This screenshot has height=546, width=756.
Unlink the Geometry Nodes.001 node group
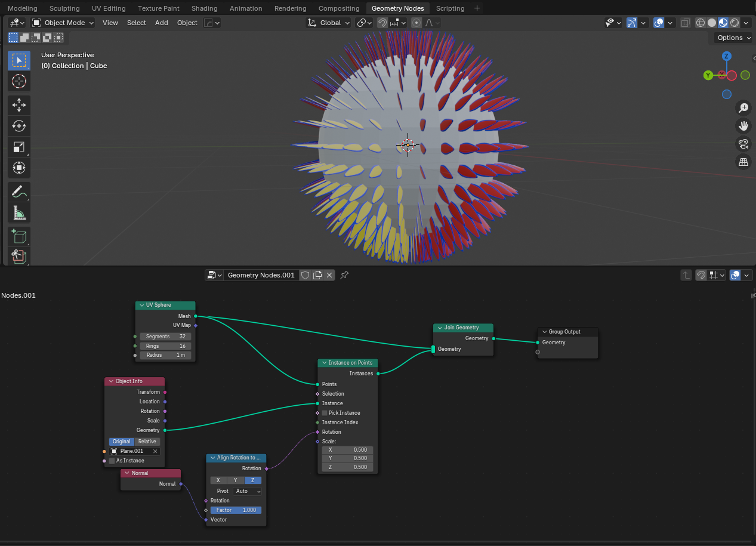pos(329,275)
